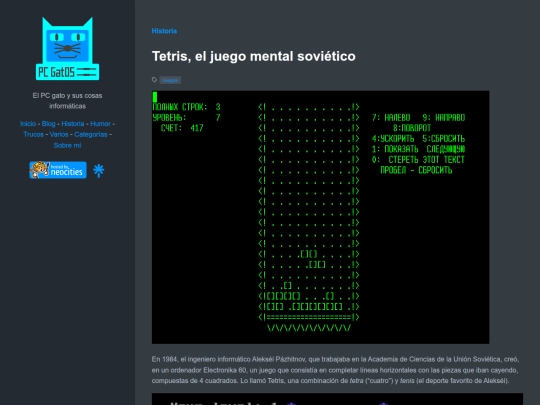540x405 pixels.
Task: Click the PC GatOS cat logo
Action: coord(68,49)
